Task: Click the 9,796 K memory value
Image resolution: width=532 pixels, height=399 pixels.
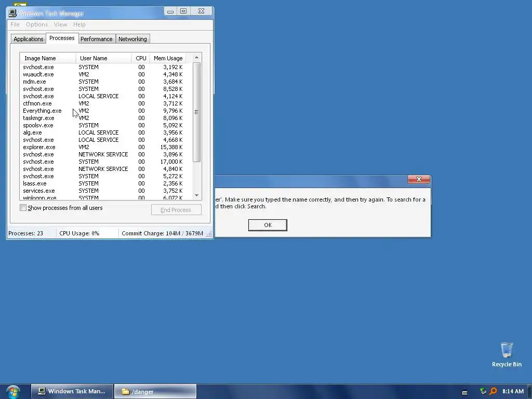Action: 172,111
